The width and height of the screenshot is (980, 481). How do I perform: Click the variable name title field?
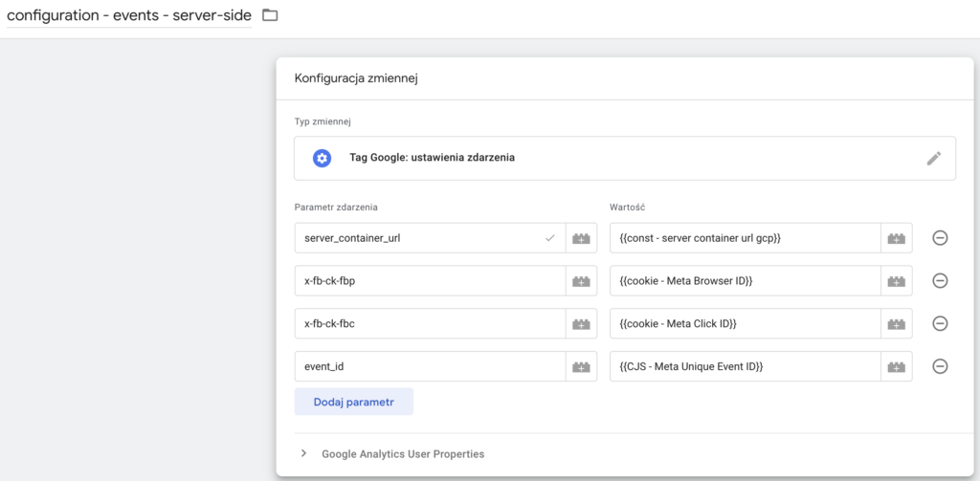pos(128,15)
